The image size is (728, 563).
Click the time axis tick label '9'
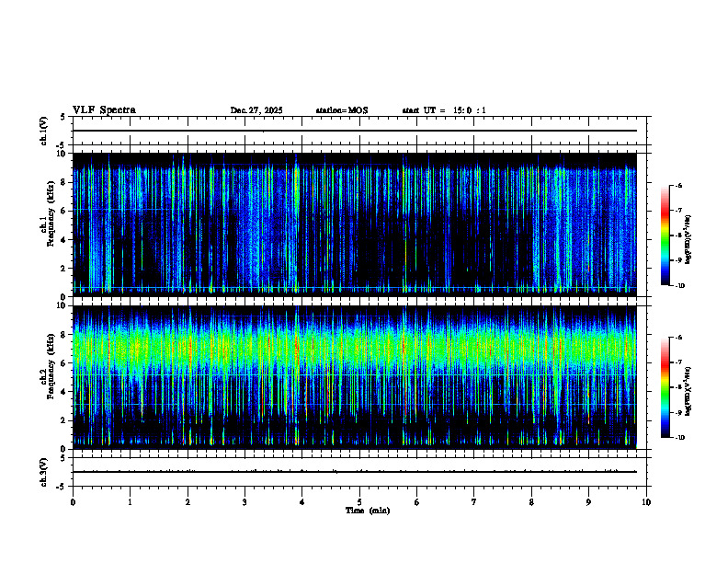click(588, 502)
